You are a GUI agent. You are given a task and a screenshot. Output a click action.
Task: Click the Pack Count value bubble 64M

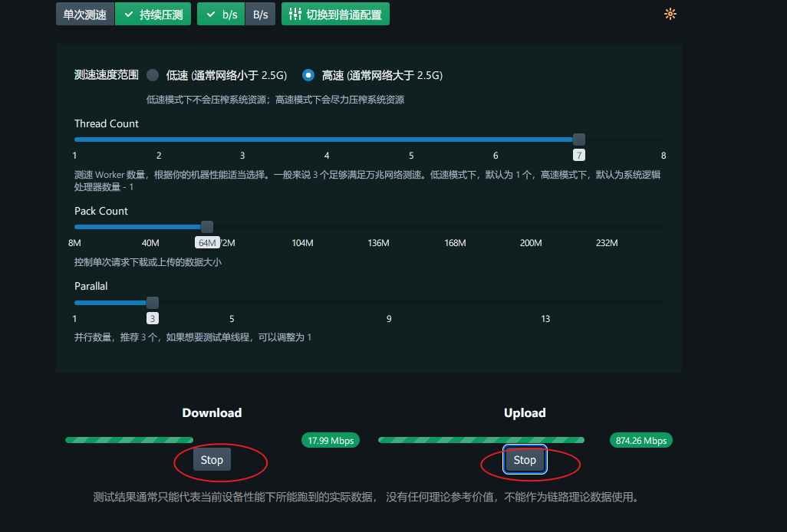coord(207,243)
